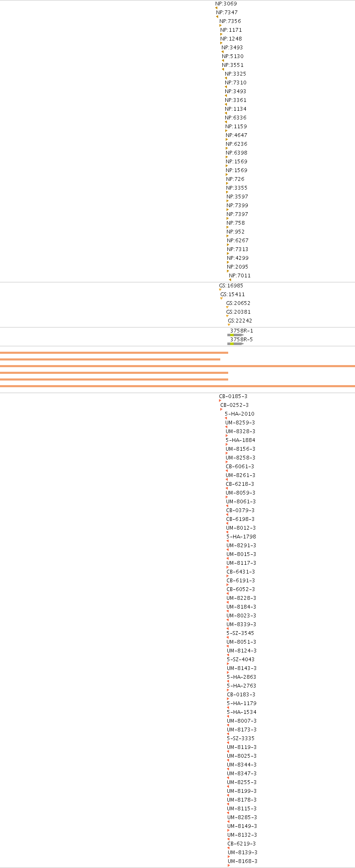This screenshot has width=355, height=868.
Task: Open the NP:3355 feature label
Action: pyautogui.click(x=237, y=188)
